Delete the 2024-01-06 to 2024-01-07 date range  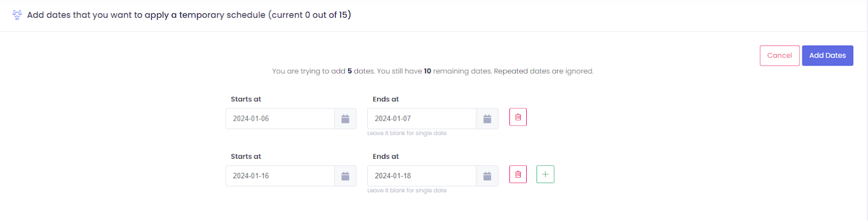point(518,117)
